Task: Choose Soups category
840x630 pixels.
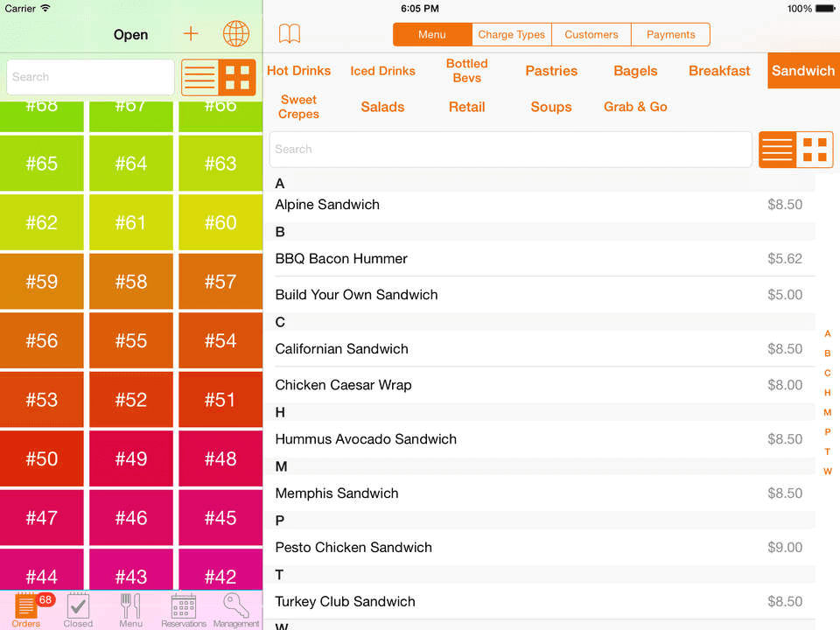Action: coord(551,107)
